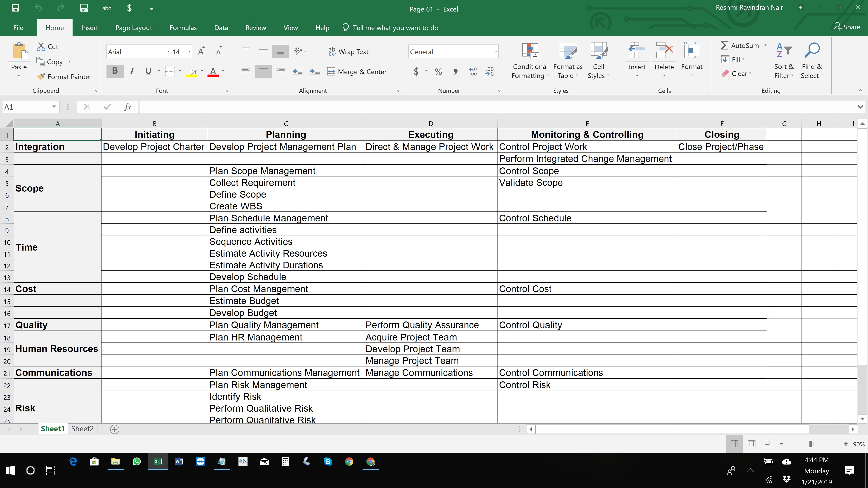Click the Page Break Preview view icon
Screen dimensions: 868x488
coord(768,444)
